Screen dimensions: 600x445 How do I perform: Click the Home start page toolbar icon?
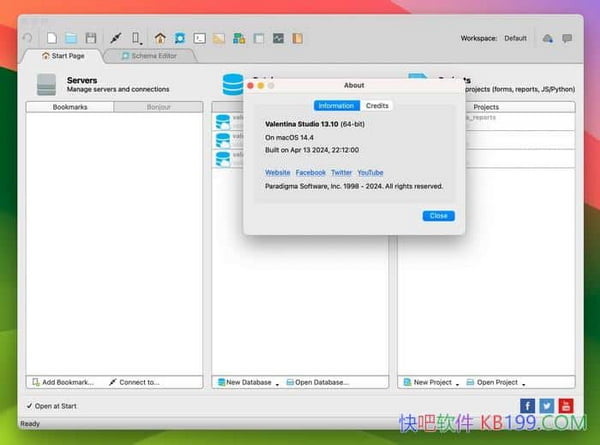(160, 38)
